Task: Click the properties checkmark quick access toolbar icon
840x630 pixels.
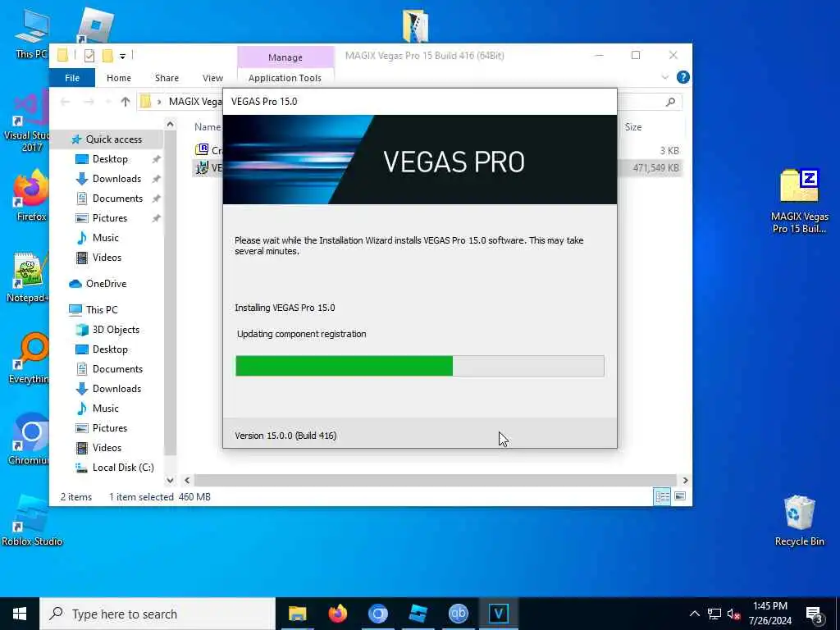Action: pos(89,55)
